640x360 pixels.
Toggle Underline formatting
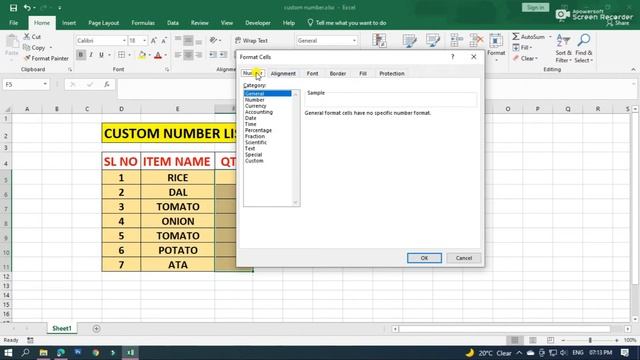click(x=101, y=55)
